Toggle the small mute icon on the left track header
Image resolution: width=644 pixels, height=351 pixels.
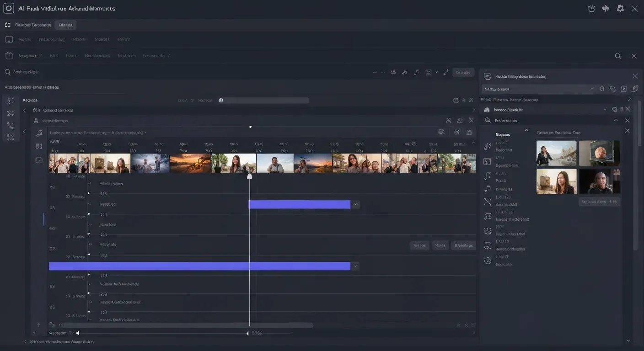tap(90, 204)
